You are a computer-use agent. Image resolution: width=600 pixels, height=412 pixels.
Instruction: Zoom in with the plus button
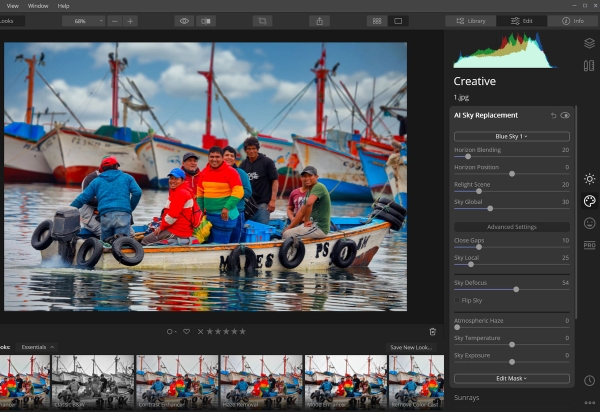pyautogui.click(x=130, y=21)
